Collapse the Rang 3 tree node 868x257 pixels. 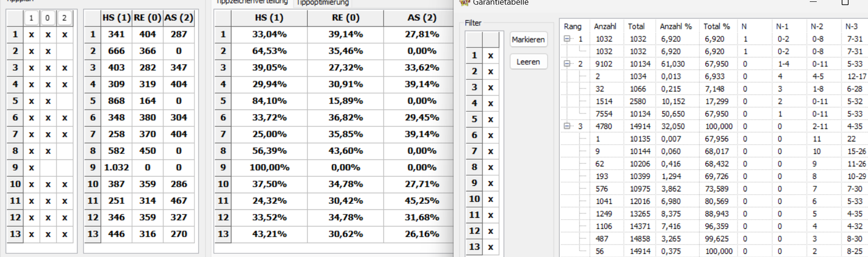(x=567, y=126)
